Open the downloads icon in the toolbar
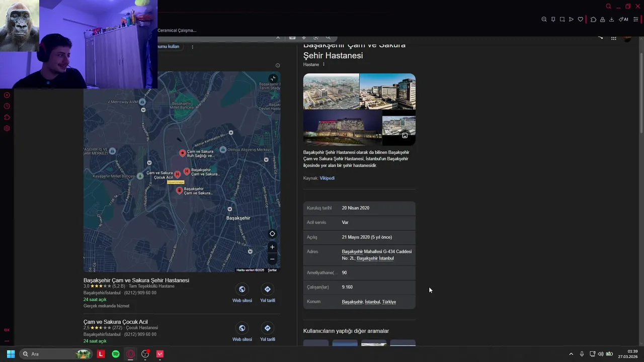Screen dimensions: 644x362 [x=611, y=20]
